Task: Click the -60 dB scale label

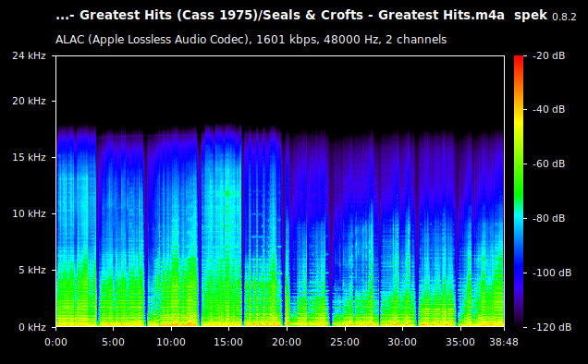Action: point(549,164)
